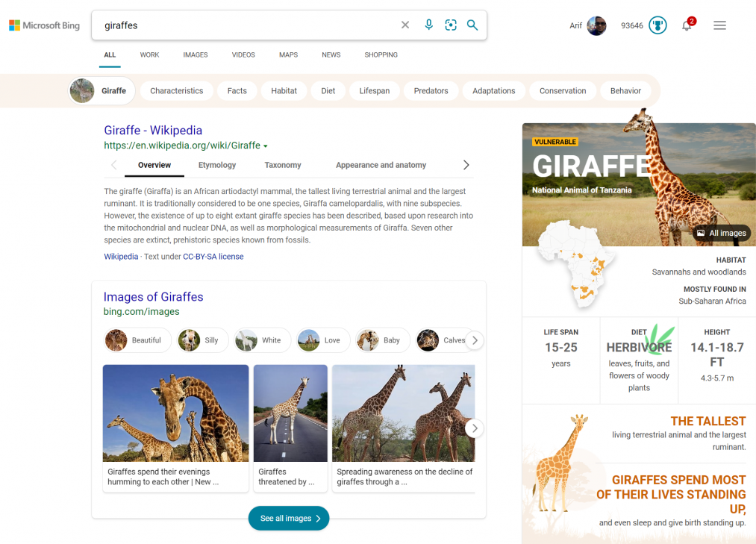The width and height of the screenshot is (756, 544).
Task: Click into the giraffes search input field
Action: point(249,25)
